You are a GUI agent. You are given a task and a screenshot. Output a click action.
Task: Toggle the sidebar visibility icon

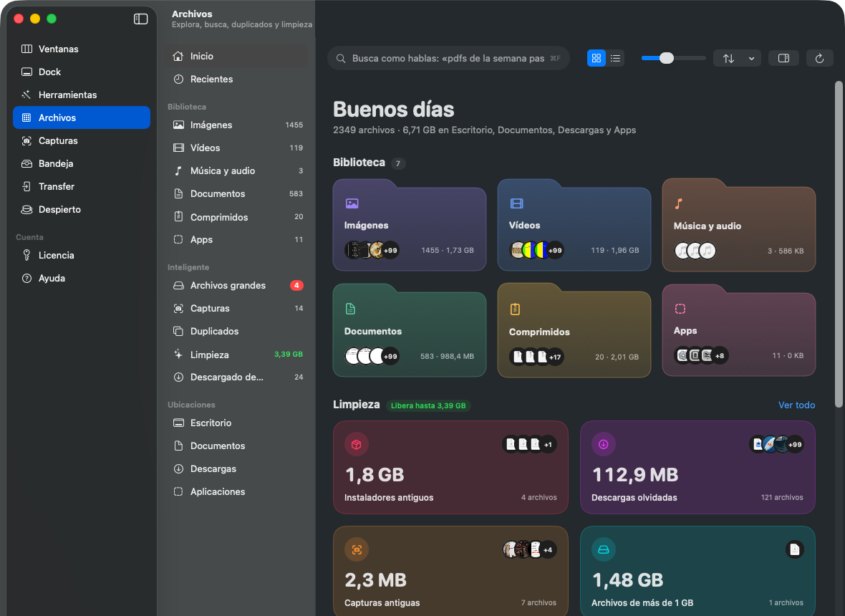point(140,19)
